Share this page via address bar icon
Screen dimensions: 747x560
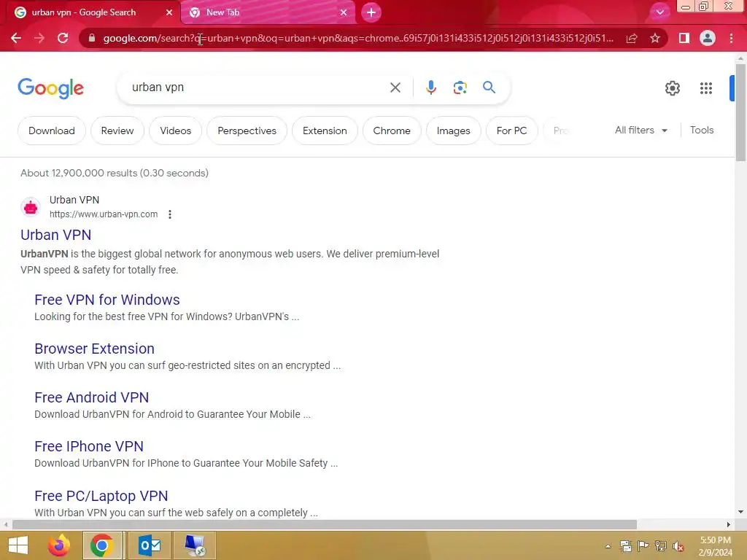click(632, 38)
